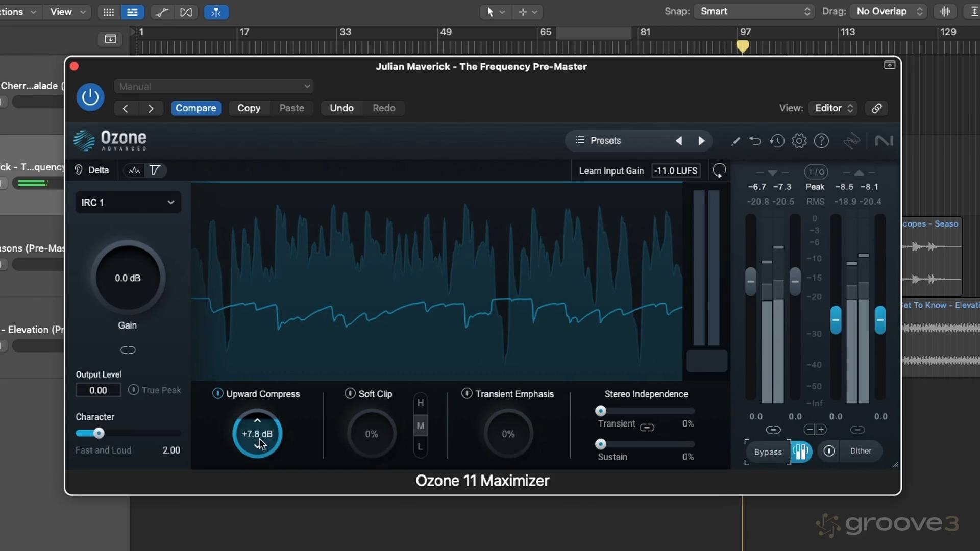Enable Upward Compress power toggle
This screenshot has height=551, width=980.
pos(217,393)
